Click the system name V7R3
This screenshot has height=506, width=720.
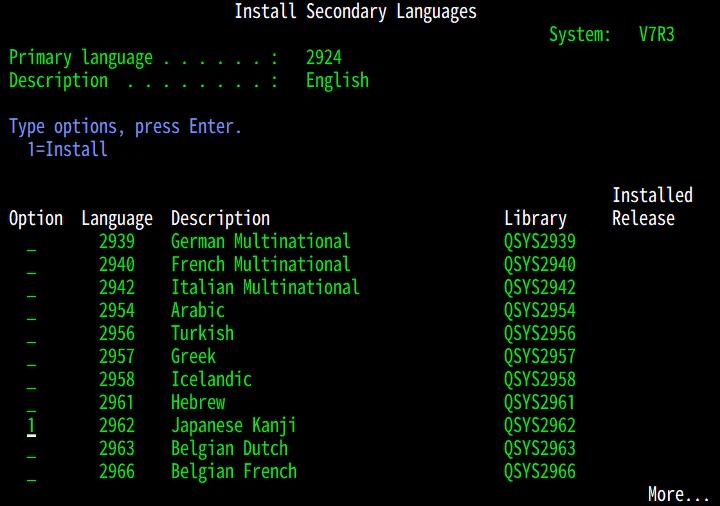coord(657,34)
